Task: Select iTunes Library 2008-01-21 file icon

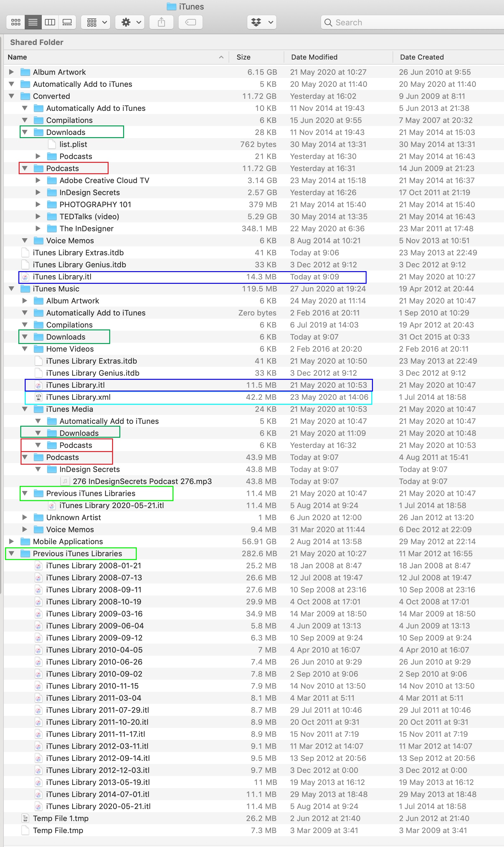Action: click(x=39, y=566)
